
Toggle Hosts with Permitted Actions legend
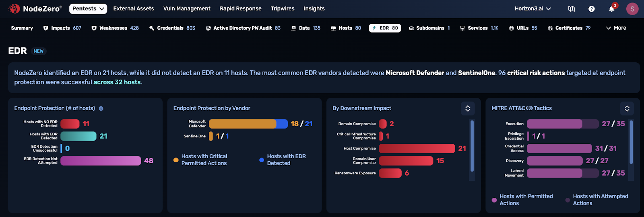pyautogui.click(x=522, y=200)
